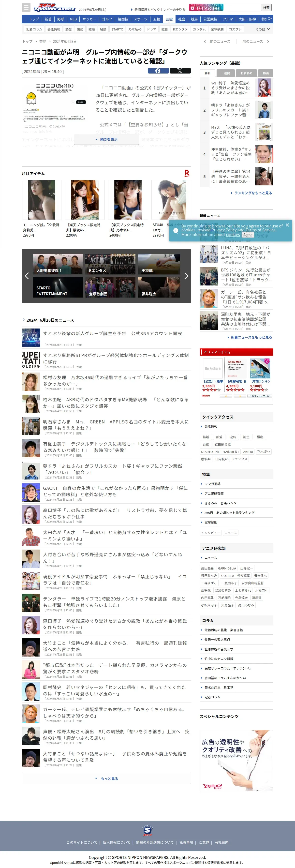This screenshot has height=868, width=295.
Task: Select the 一週間 ranking tab
Action: point(226,73)
